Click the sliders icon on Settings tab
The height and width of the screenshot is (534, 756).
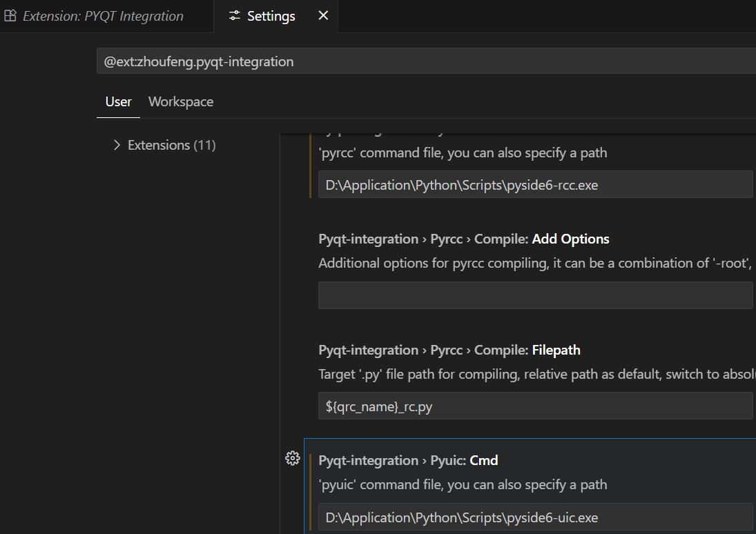tap(235, 16)
